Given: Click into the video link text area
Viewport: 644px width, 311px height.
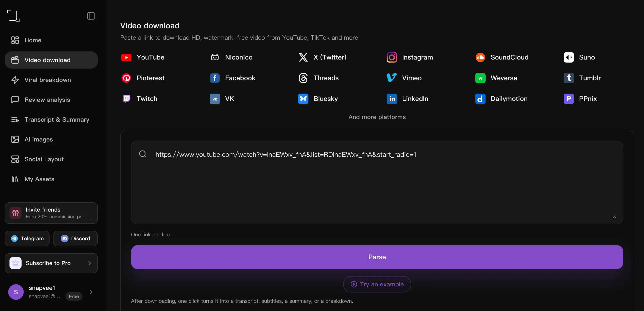Looking at the screenshot, I should click(377, 182).
